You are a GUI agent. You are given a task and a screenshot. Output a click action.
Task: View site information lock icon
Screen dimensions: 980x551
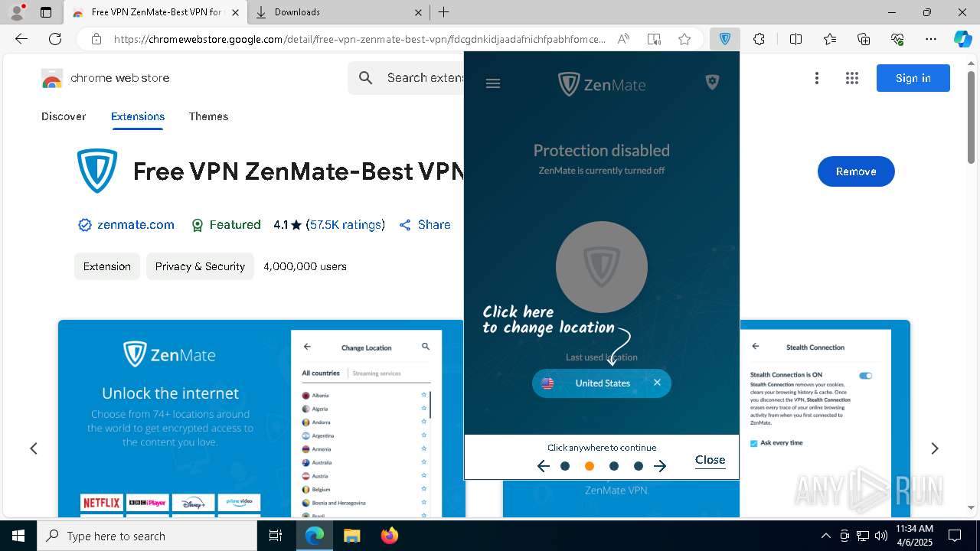tap(96, 39)
